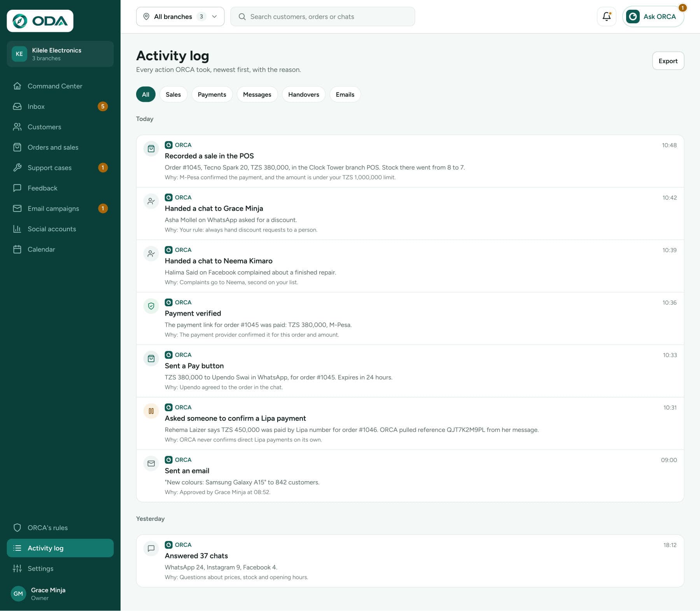The image size is (700, 611).
Task: Filter log by Payments
Action: tap(212, 94)
